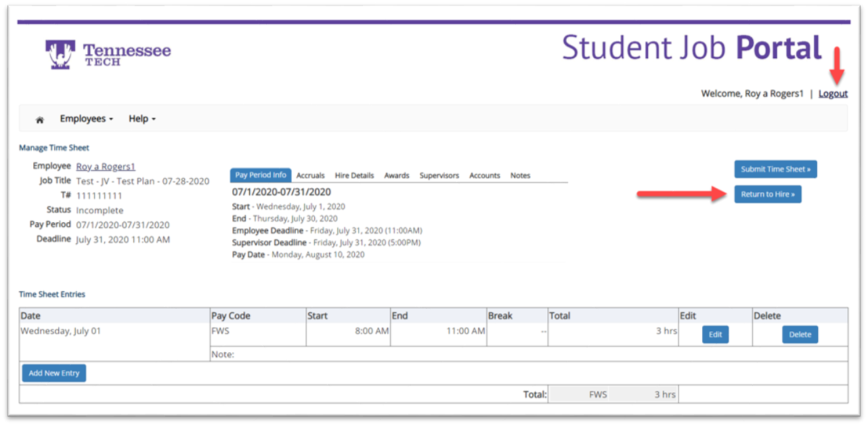This screenshot has width=868, height=426.
Task: Delete the Wednesday, July 01 entry
Action: coord(800,335)
